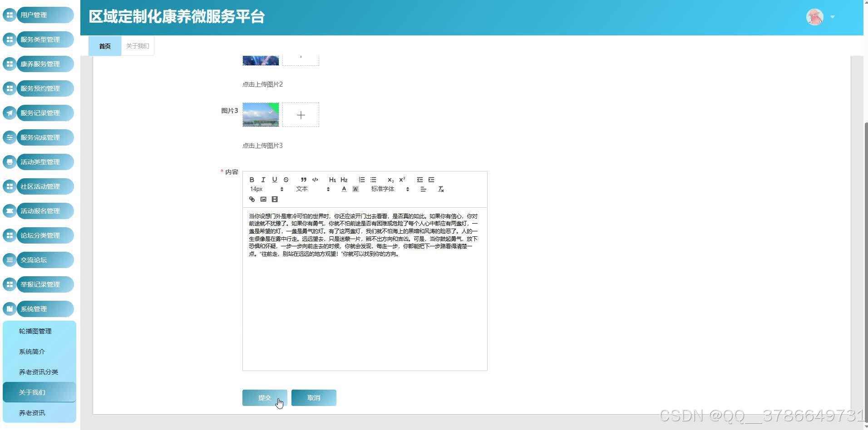Create an ordered numbered list
Viewport: 868px width, 430px height.
362,180
